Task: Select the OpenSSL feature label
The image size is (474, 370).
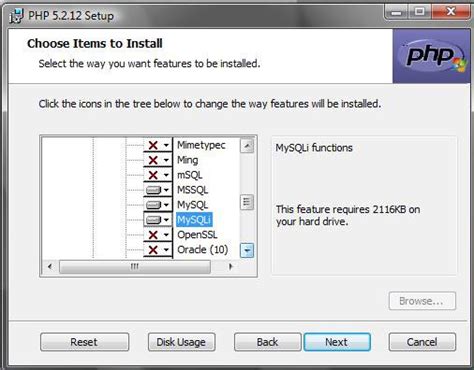Action: coord(197,235)
